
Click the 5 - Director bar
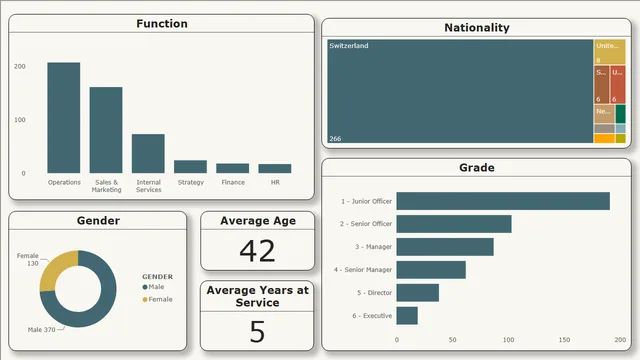(x=418, y=293)
